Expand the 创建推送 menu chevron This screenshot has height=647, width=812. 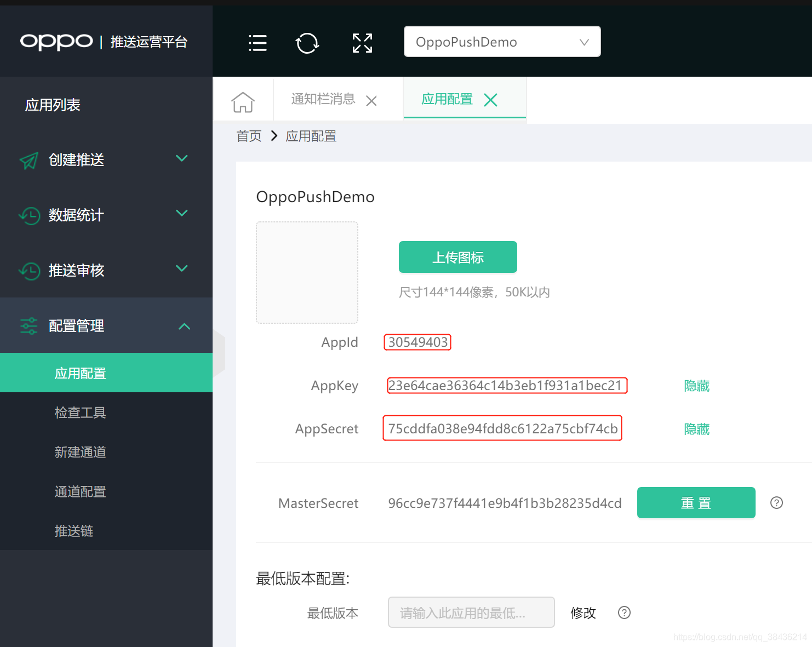tap(182, 158)
